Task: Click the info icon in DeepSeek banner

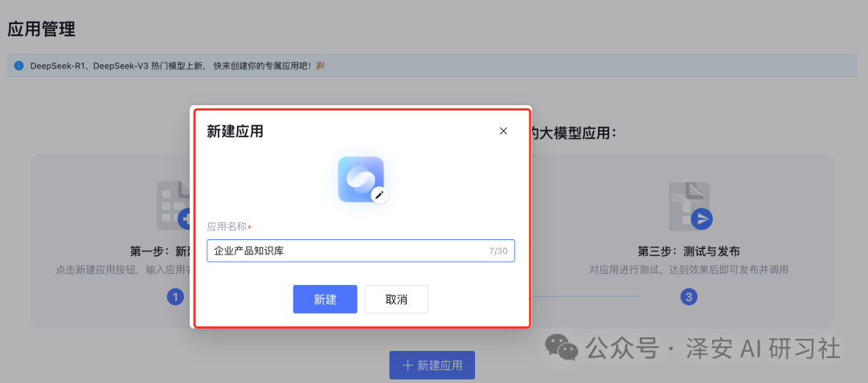Action: 18,66
